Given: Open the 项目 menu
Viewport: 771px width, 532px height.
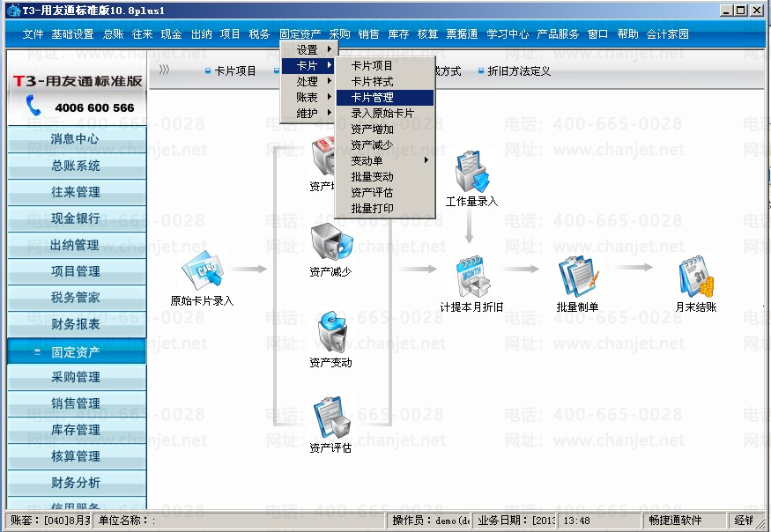Looking at the screenshot, I should point(230,34).
